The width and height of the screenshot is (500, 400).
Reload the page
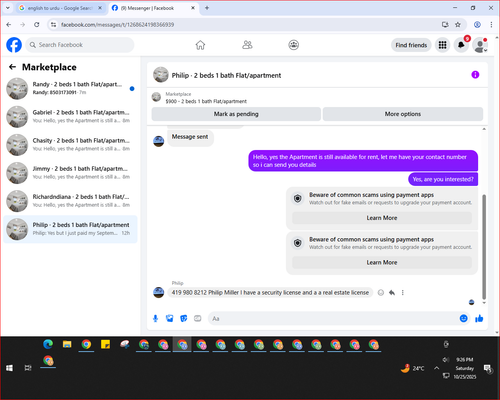point(37,25)
